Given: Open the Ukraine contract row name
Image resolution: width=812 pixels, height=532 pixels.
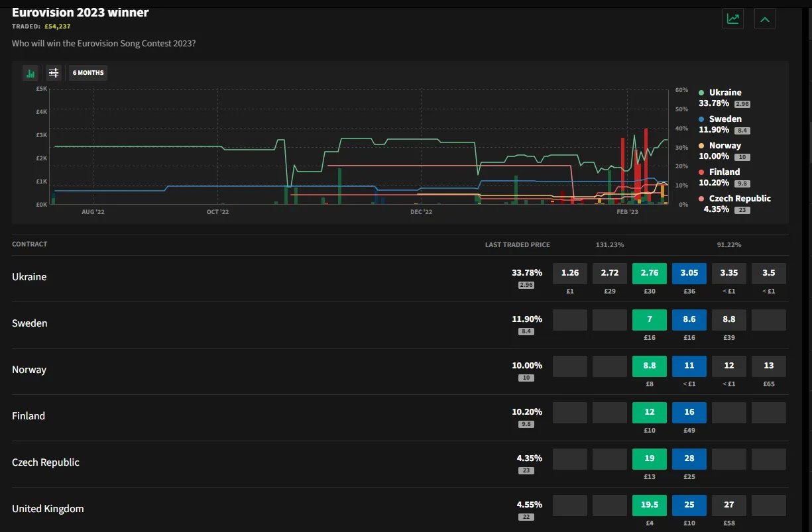Looking at the screenshot, I should pyautogui.click(x=29, y=277).
